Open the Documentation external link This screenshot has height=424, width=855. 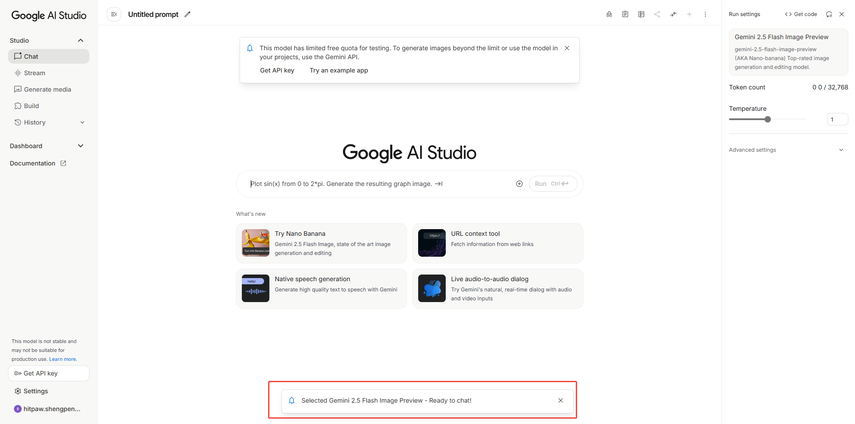38,163
